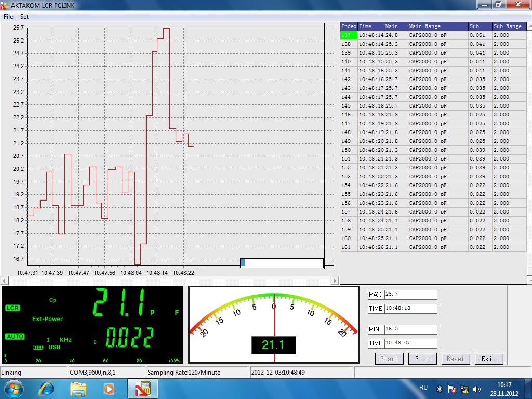Click the Stop button

tap(422, 358)
